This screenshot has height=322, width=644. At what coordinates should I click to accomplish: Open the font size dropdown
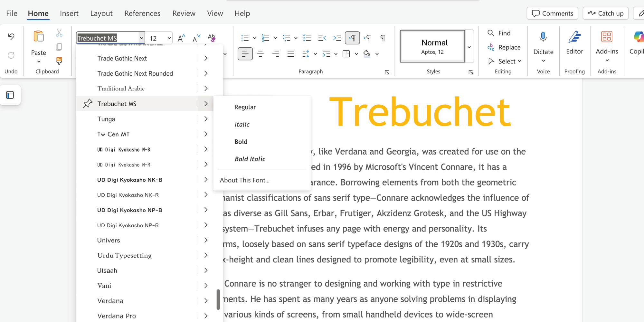pyautogui.click(x=169, y=38)
